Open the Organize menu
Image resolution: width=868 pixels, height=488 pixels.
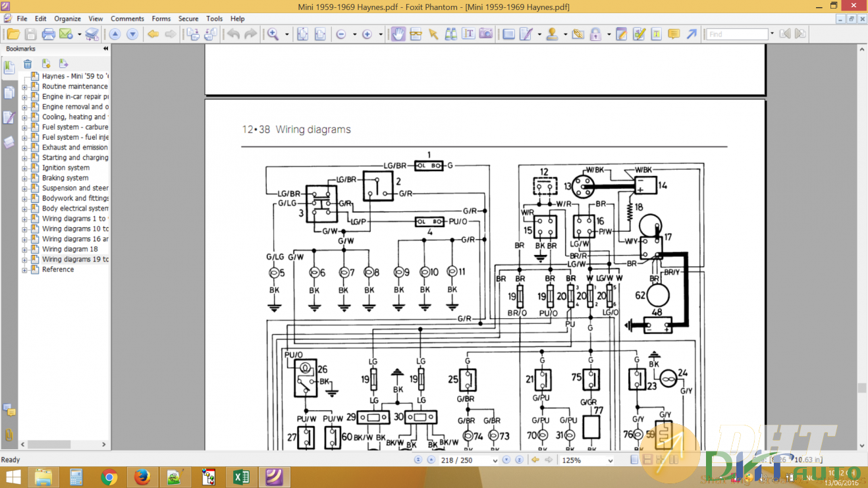(67, 18)
